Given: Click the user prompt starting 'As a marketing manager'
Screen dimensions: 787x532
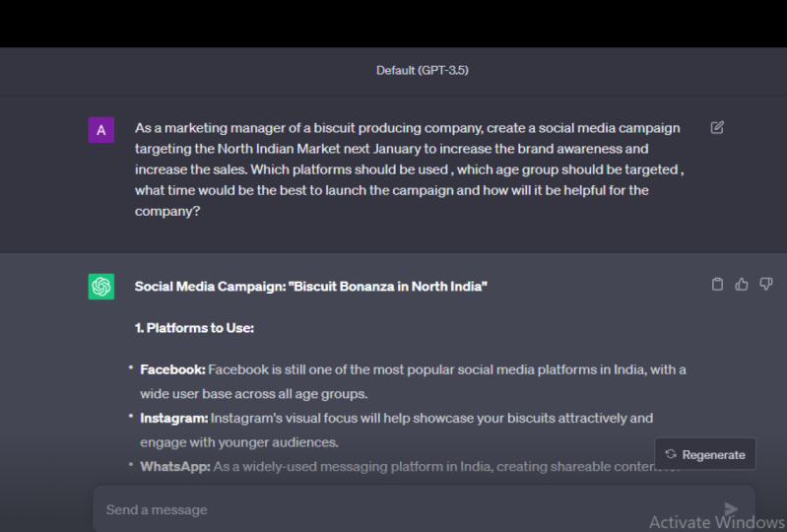Looking at the screenshot, I should click(x=409, y=169).
